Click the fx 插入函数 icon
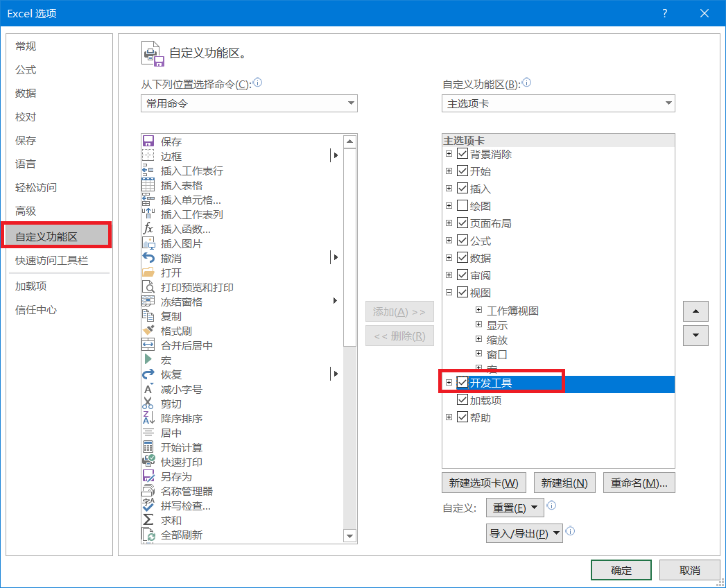726x588 pixels. (148, 229)
